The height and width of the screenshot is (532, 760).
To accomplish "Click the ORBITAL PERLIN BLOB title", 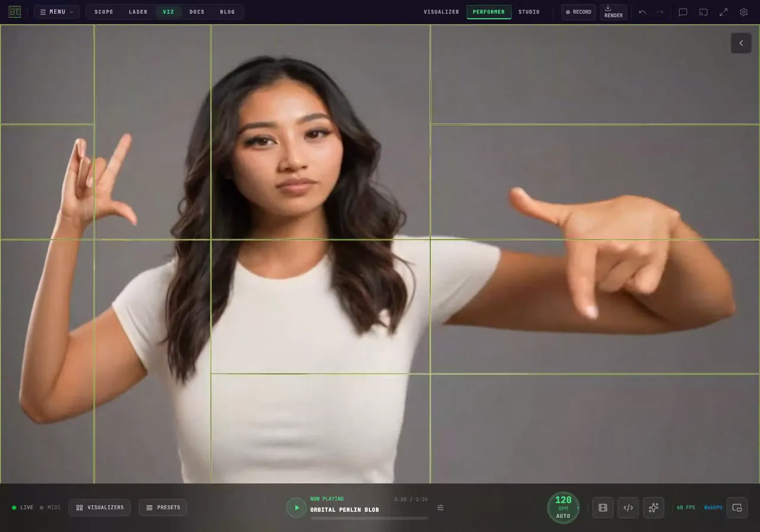I will (x=344, y=510).
